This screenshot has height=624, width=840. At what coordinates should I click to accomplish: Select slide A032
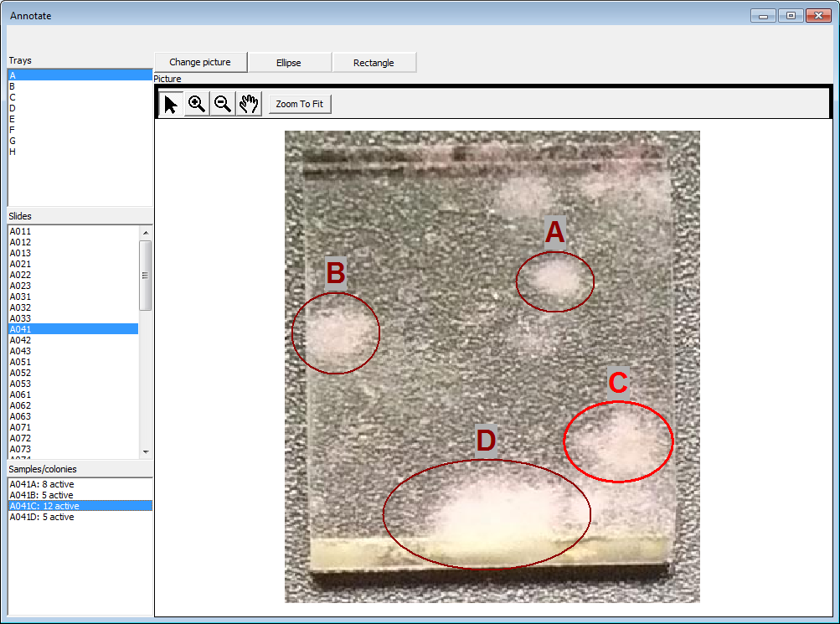[74, 307]
